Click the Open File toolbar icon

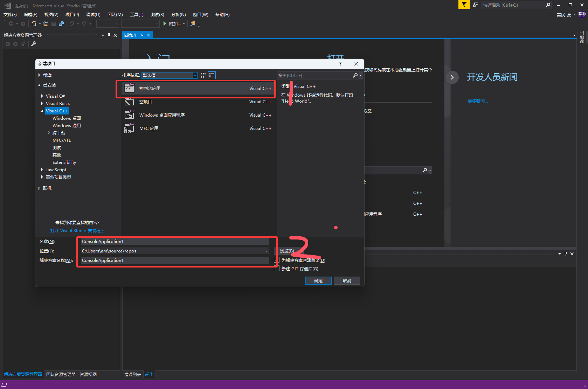[46, 23]
